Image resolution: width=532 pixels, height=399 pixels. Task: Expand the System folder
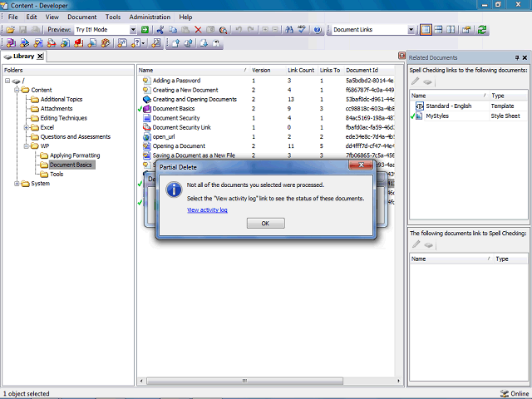17,184
